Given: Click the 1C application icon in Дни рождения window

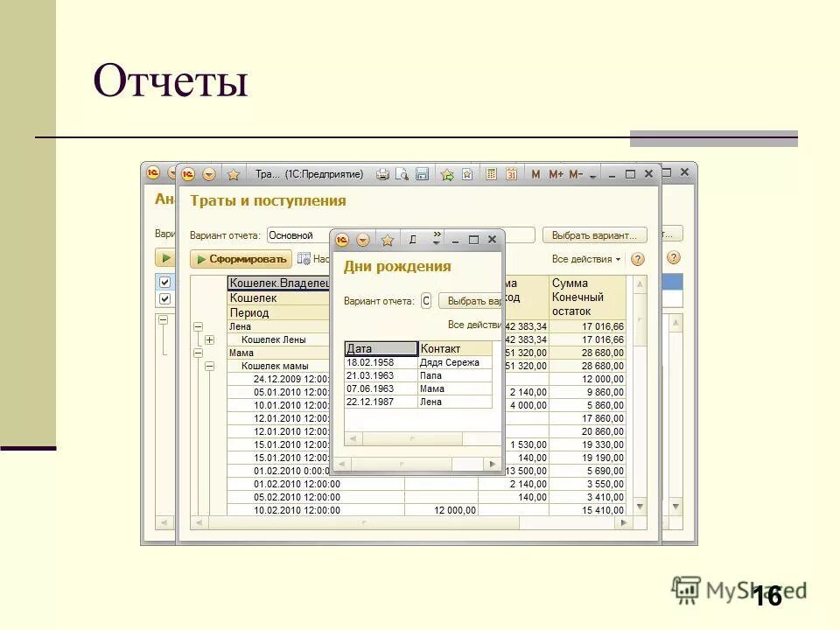Looking at the screenshot, I should point(341,238).
